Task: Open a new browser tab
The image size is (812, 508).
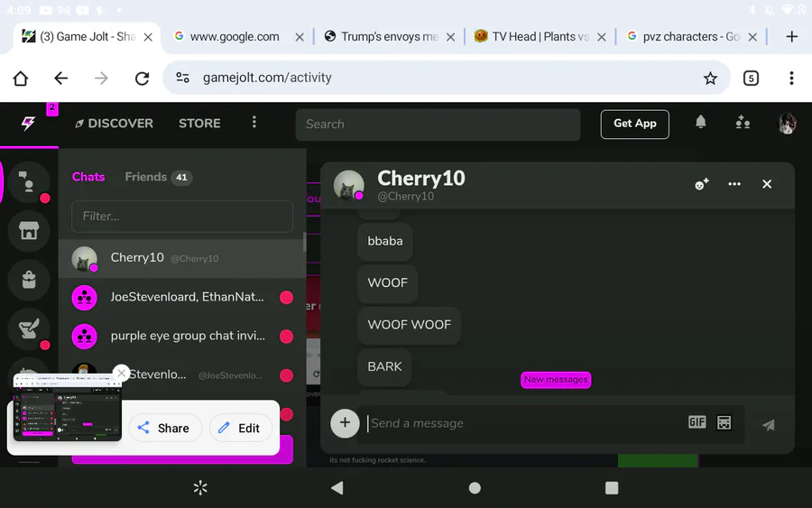Action: click(x=791, y=37)
